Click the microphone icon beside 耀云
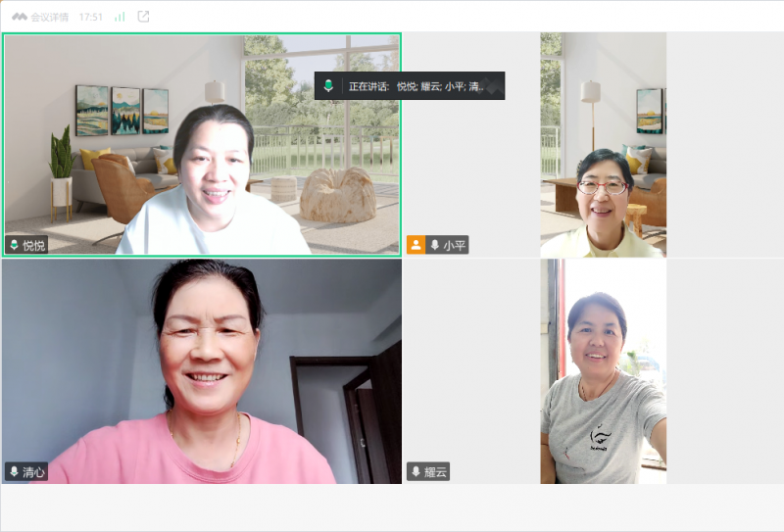 pos(416,471)
